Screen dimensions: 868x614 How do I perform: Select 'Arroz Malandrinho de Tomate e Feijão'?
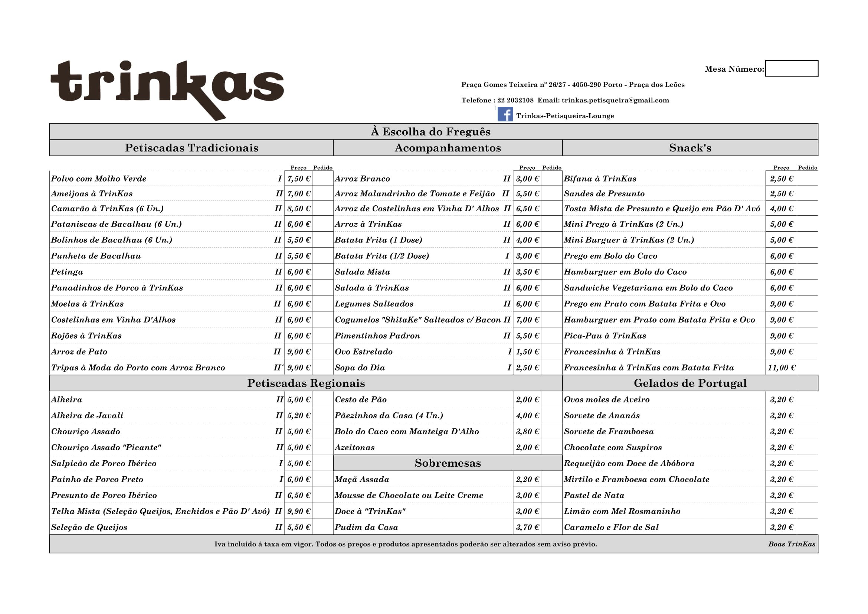pos(415,194)
